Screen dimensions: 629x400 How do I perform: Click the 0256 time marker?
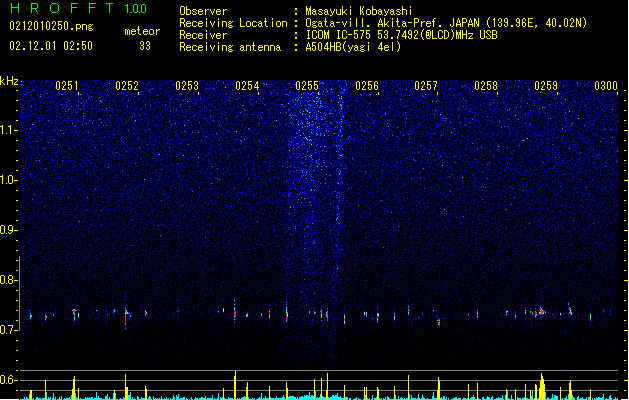click(x=367, y=85)
